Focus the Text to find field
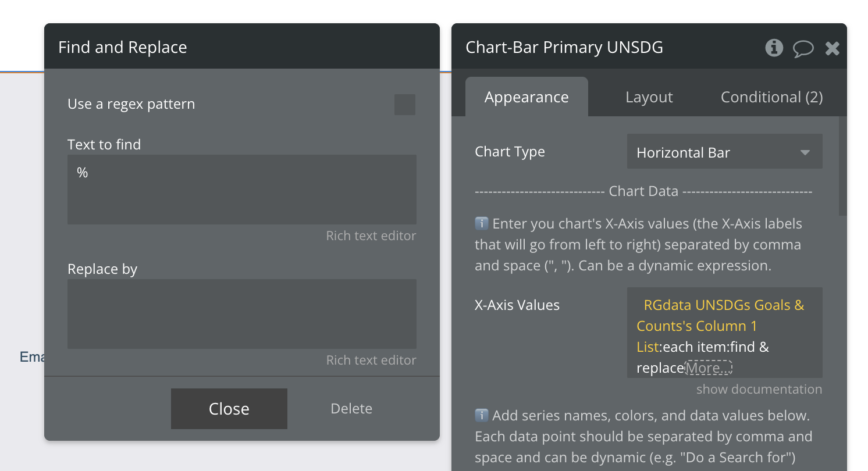Viewport: 868px width, 471px height. click(x=241, y=190)
